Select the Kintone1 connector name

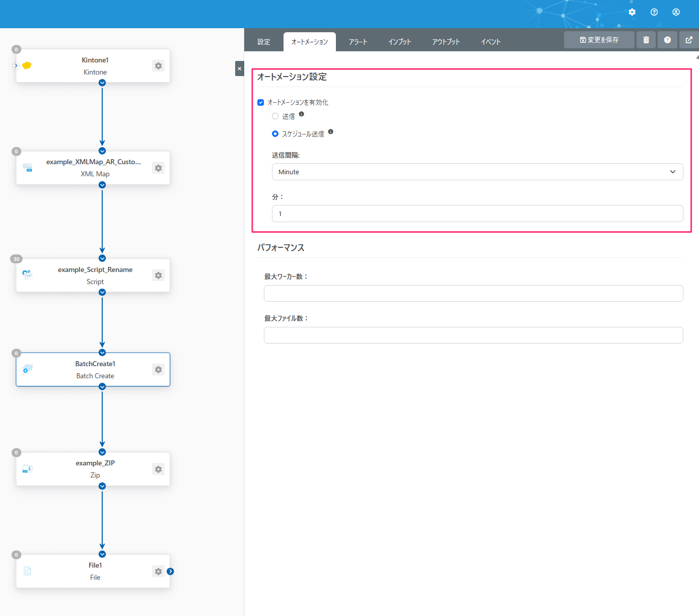point(95,60)
